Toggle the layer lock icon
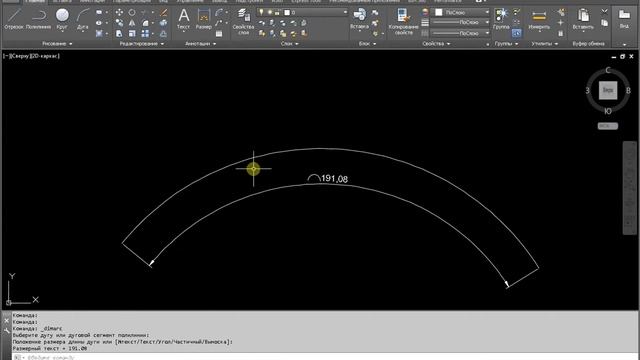Screen dimensions: 640x360 277,12
